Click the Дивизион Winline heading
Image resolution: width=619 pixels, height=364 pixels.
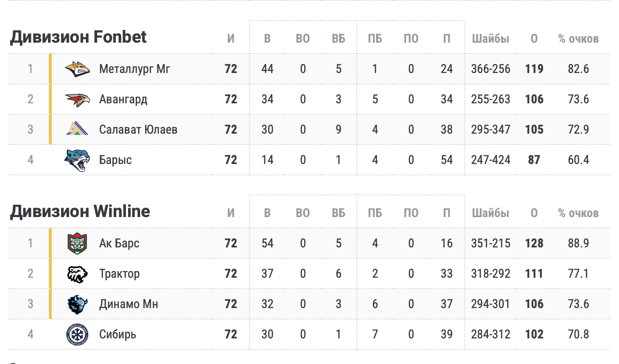80,211
